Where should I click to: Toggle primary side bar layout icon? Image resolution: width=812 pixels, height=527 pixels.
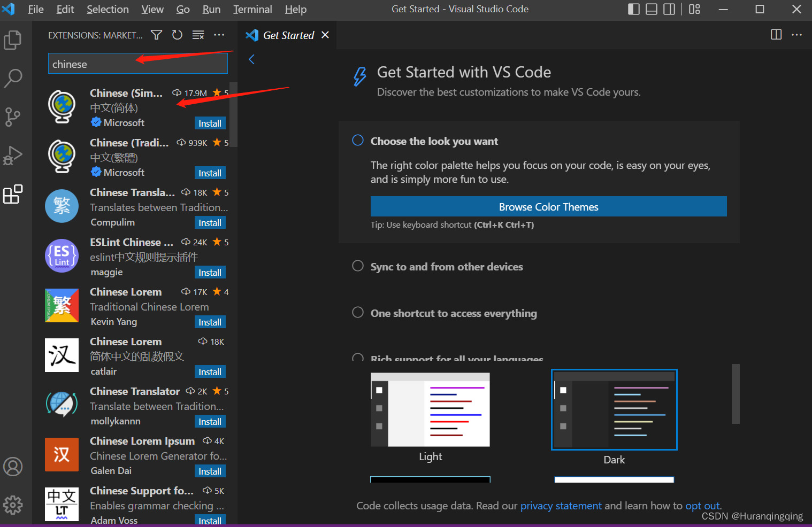pos(634,9)
